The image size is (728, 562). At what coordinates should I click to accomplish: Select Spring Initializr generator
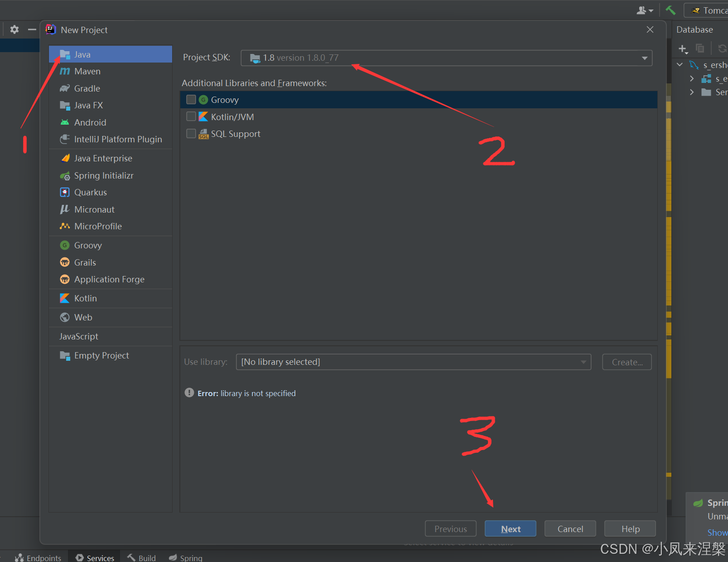click(110, 175)
